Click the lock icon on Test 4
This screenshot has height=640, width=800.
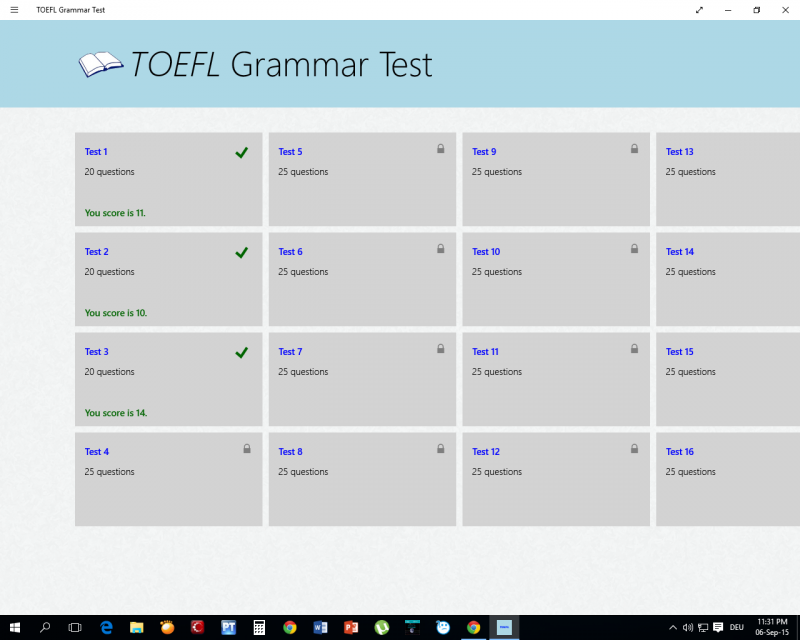pyautogui.click(x=247, y=449)
